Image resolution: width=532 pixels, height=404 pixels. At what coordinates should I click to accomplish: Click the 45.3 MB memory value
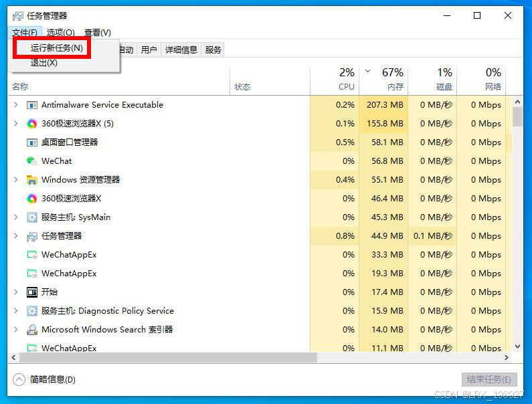point(387,217)
